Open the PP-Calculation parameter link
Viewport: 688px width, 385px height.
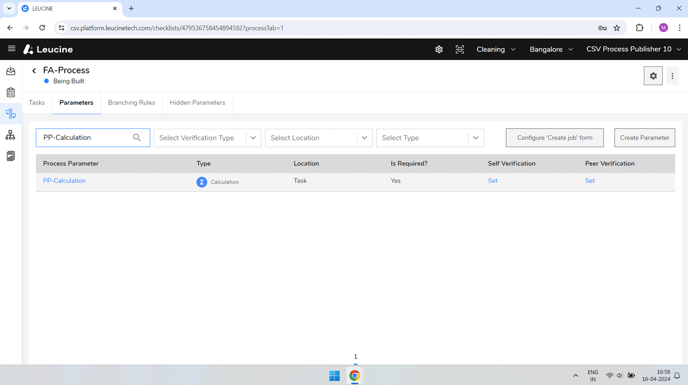64,181
